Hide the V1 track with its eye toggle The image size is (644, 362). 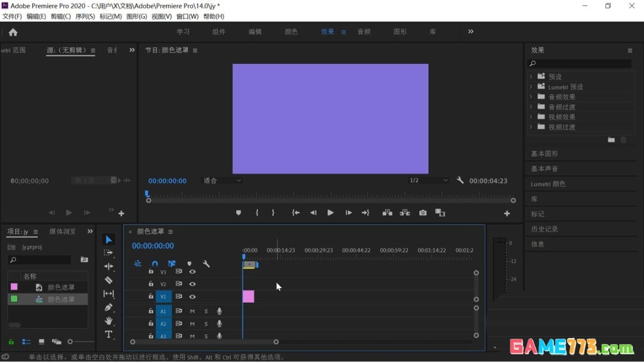[192, 296]
